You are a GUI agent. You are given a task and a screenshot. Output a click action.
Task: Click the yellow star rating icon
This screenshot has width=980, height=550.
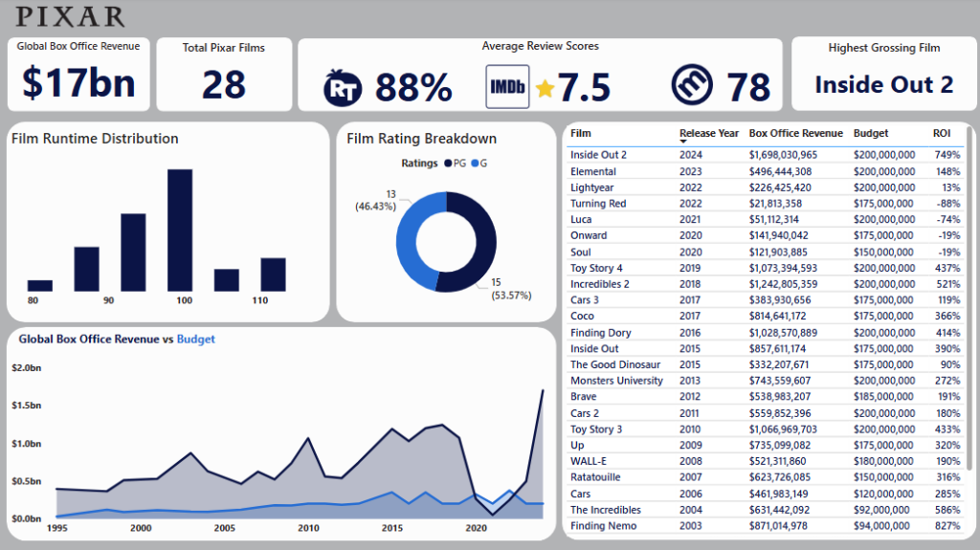(x=545, y=88)
